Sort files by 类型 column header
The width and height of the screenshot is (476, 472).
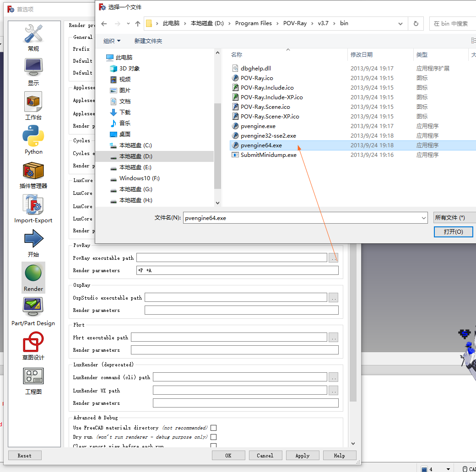click(441, 54)
